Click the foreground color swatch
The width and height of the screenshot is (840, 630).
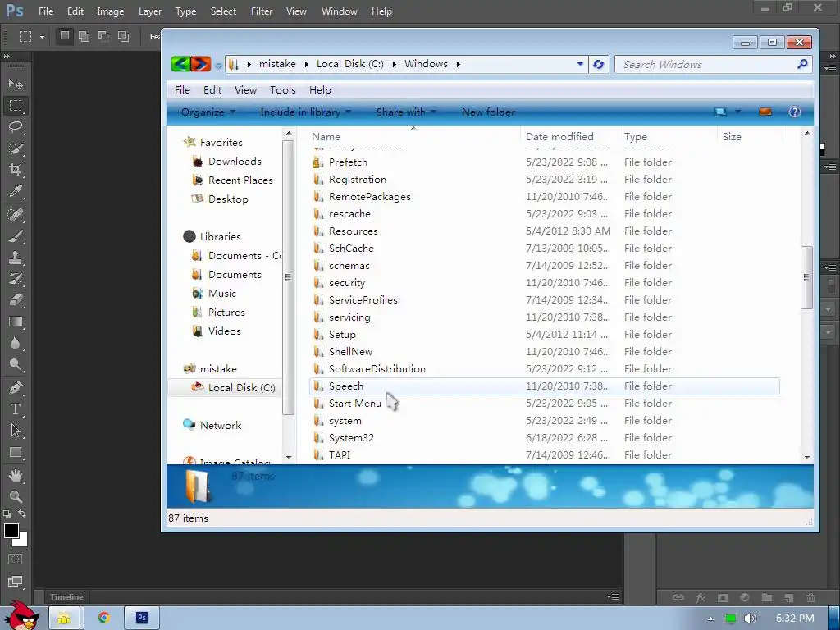(11, 531)
